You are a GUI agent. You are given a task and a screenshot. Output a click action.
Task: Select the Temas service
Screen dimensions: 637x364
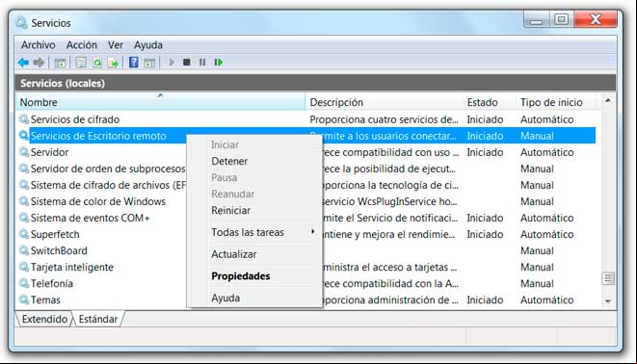[45, 299]
